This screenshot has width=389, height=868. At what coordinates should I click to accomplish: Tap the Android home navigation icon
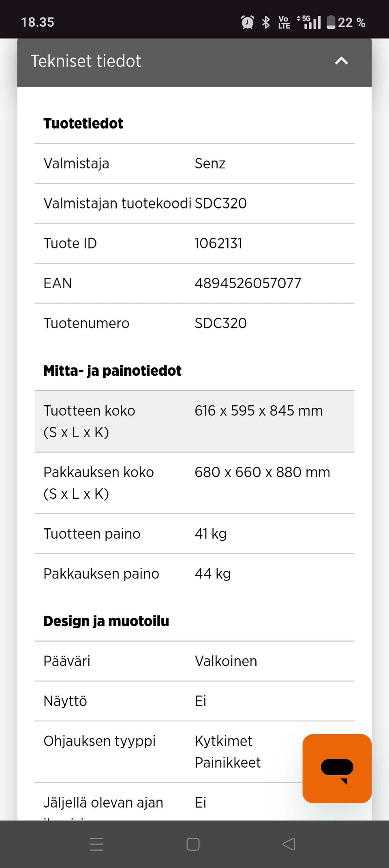[193, 844]
